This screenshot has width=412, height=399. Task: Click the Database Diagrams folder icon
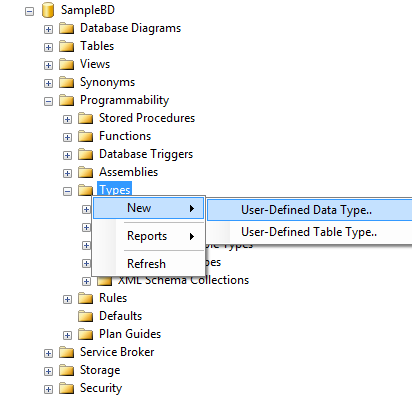click(x=66, y=28)
